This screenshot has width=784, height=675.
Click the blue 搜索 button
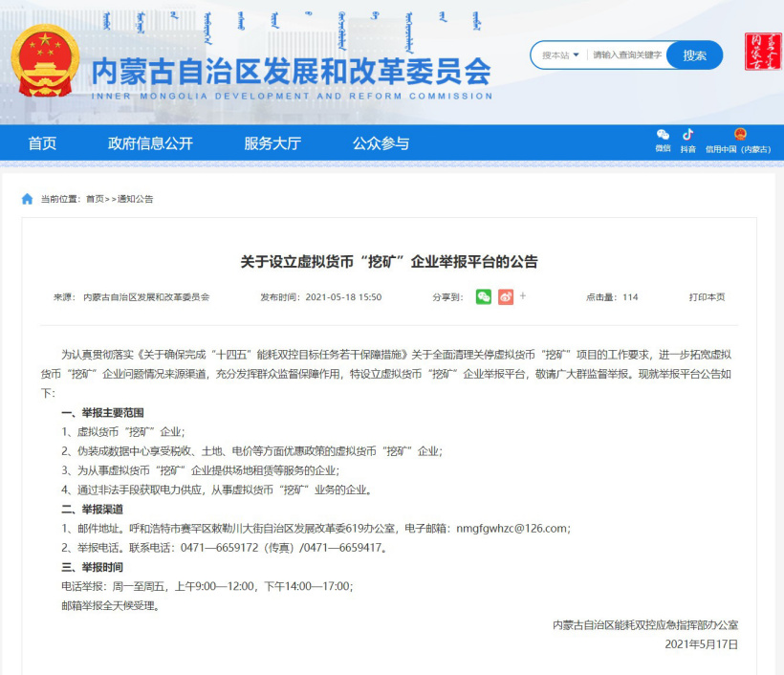[x=694, y=55]
